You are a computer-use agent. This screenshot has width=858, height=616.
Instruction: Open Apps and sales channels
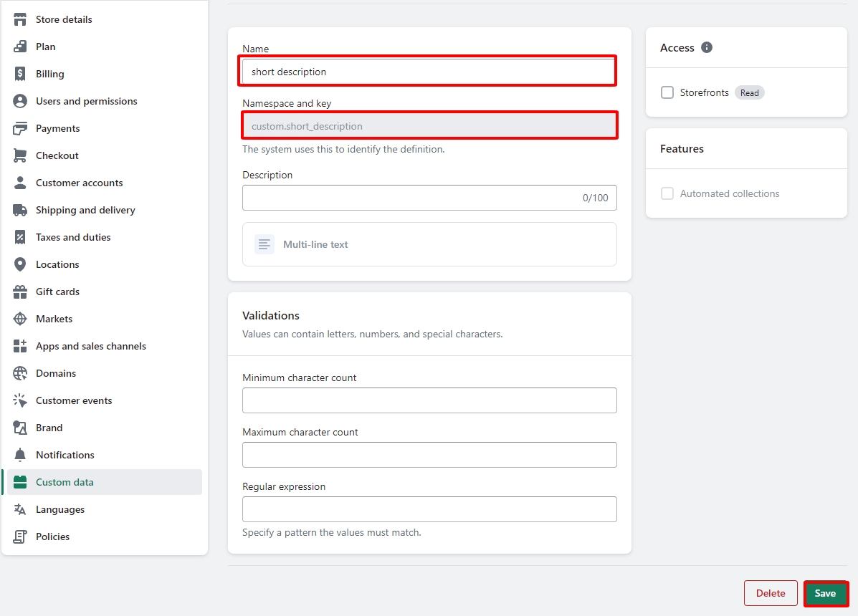[90, 346]
